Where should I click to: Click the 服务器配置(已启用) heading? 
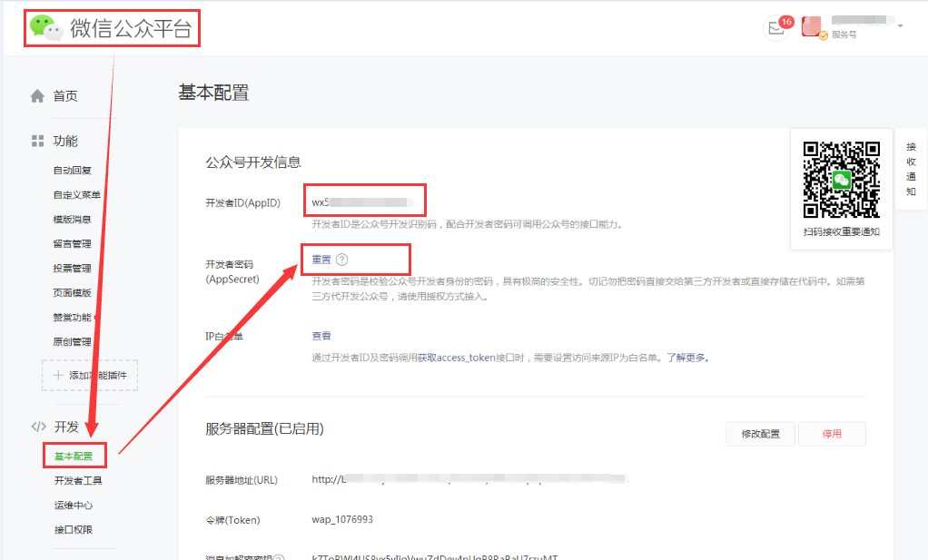pyautogui.click(x=264, y=428)
